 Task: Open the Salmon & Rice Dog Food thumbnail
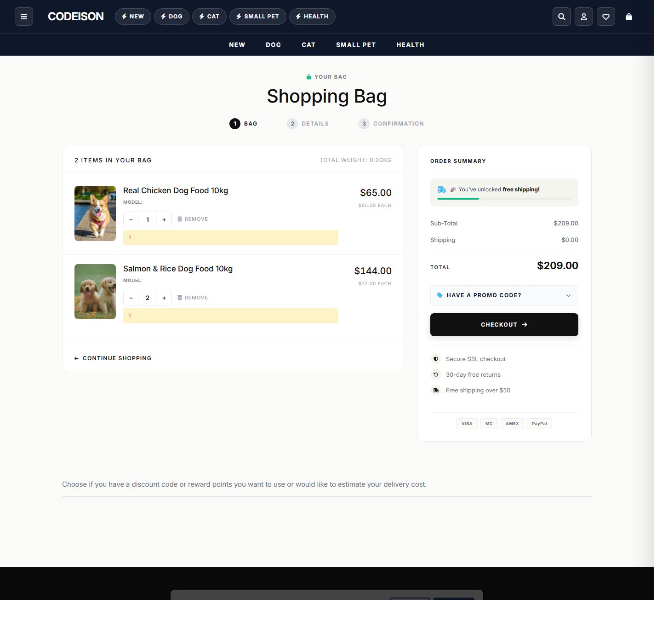click(95, 292)
